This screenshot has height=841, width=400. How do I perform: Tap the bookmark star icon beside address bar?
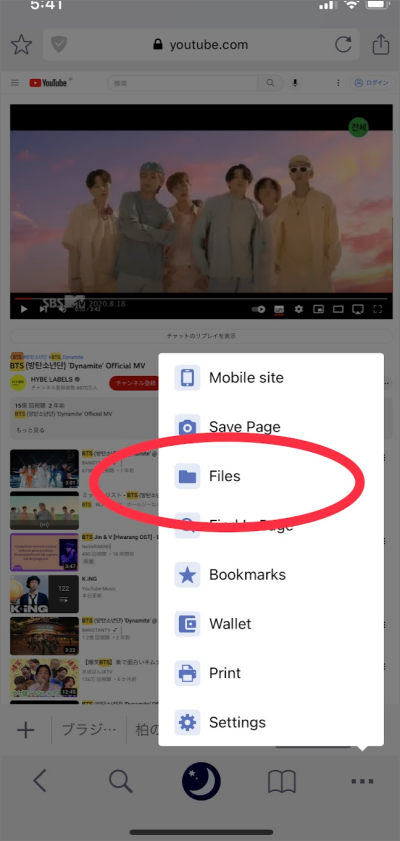[21, 45]
